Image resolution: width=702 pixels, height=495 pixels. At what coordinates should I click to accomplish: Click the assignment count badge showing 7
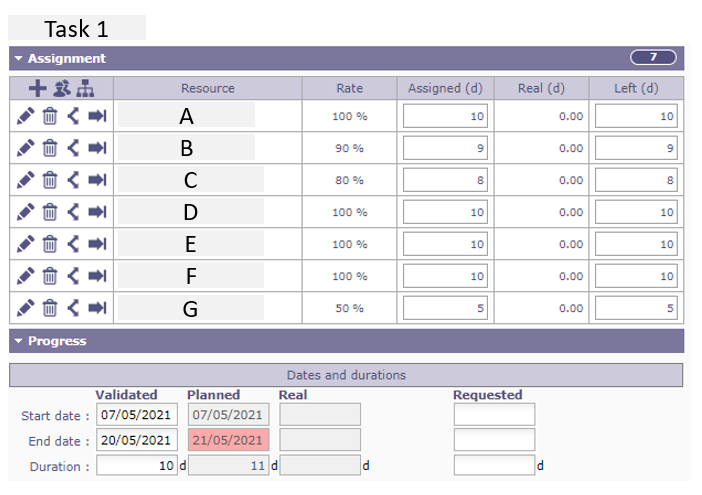tap(653, 58)
